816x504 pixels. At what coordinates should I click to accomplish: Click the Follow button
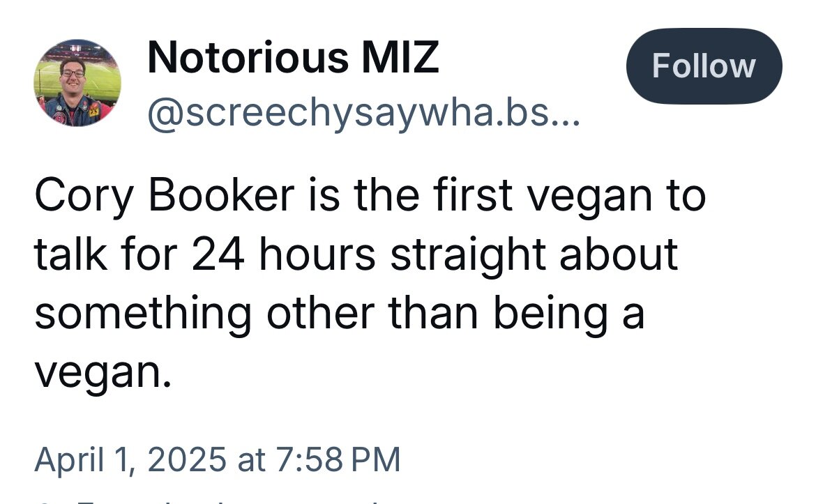pyautogui.click(x=704, y=66)
